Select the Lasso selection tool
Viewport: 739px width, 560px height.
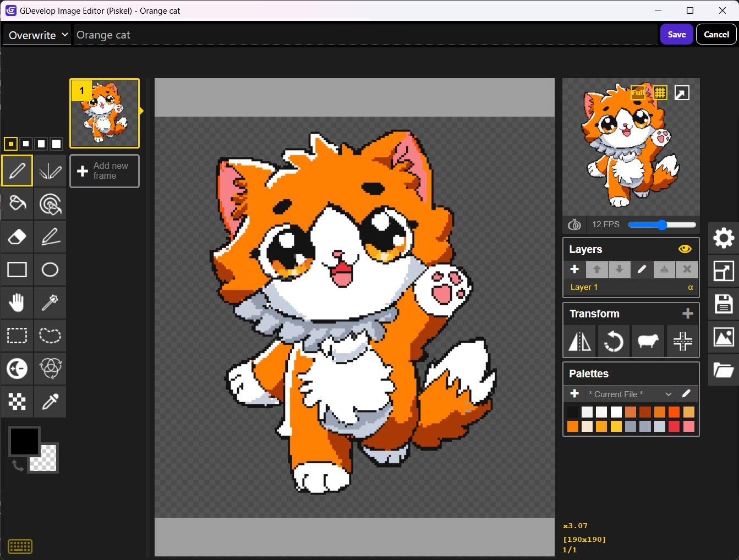pyautogui.click(x=50, y=336)
